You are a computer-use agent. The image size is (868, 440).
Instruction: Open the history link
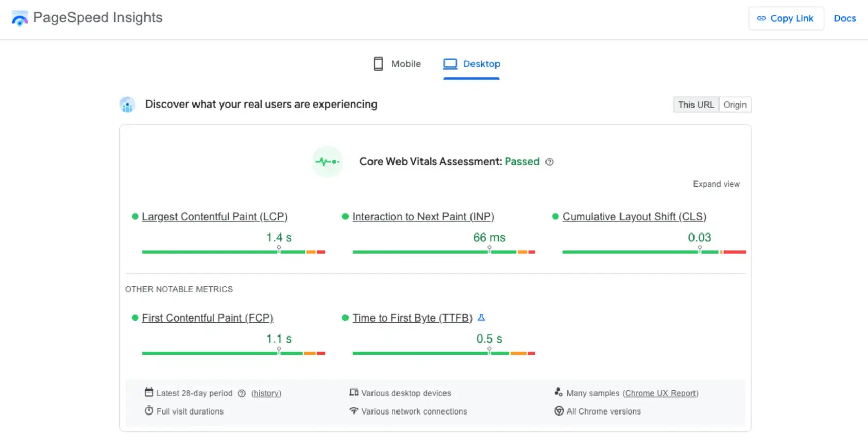266,393
